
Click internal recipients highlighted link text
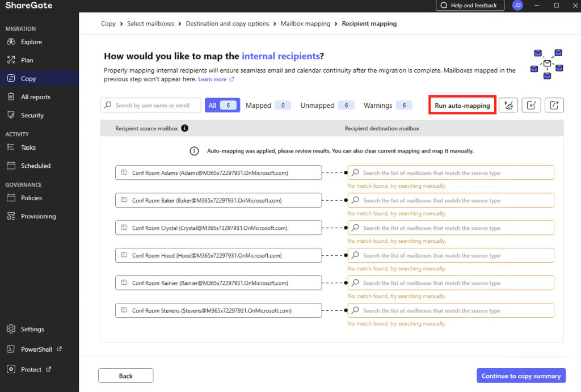(280, 56)
